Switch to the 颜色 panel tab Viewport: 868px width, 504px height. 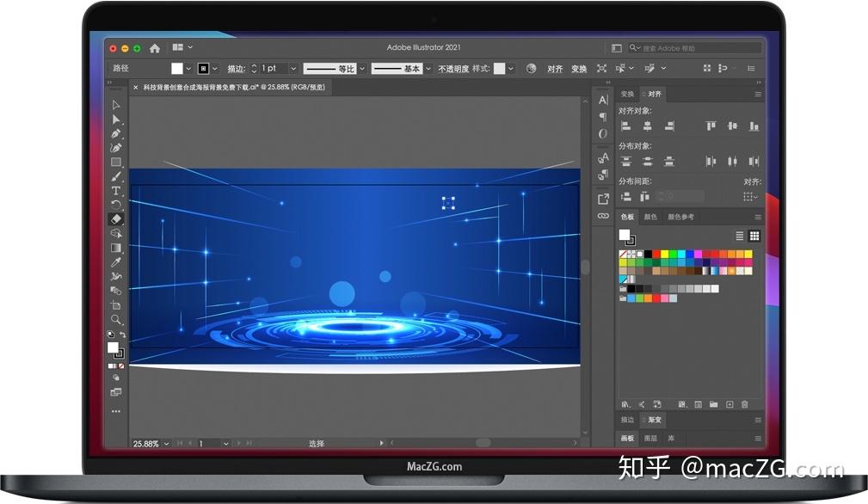[x=650, y=217]
